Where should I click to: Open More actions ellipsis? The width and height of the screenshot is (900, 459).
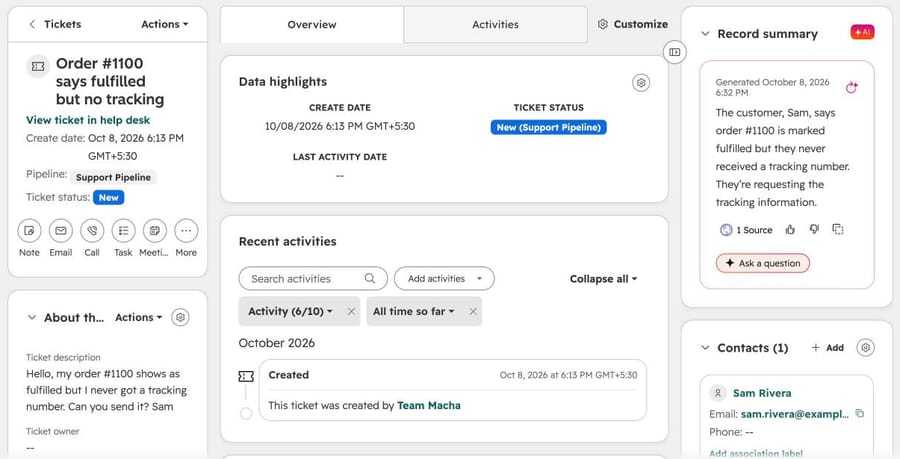(x=186, y=231)
